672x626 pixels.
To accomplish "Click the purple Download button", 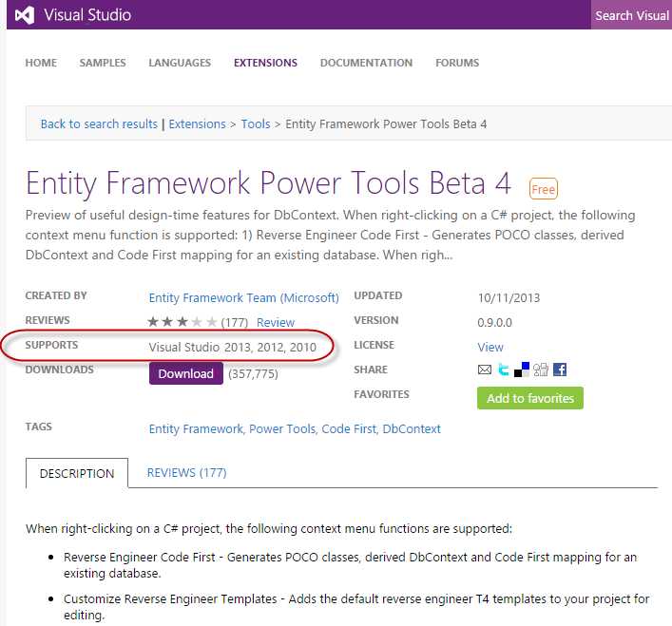I will point(186,373).
